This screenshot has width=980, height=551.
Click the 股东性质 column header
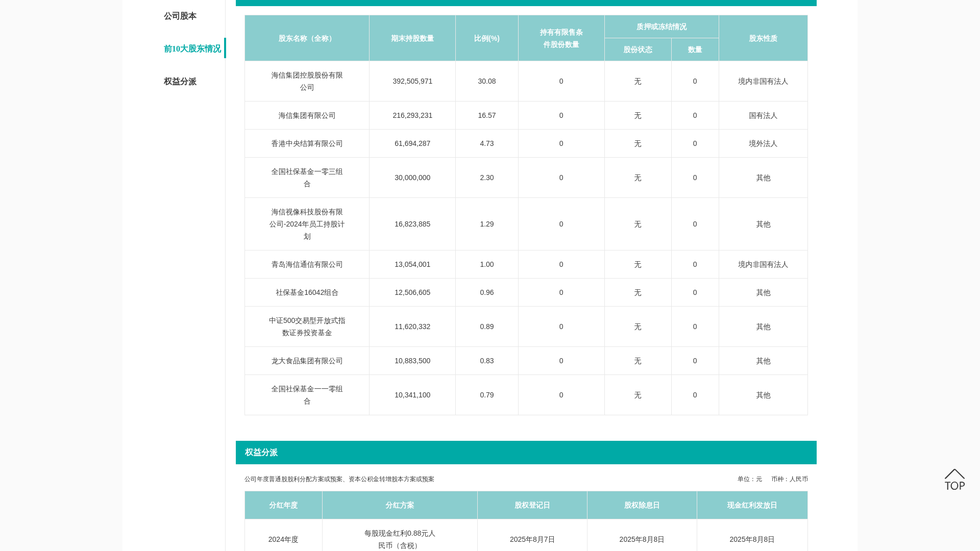pos(763,38)
